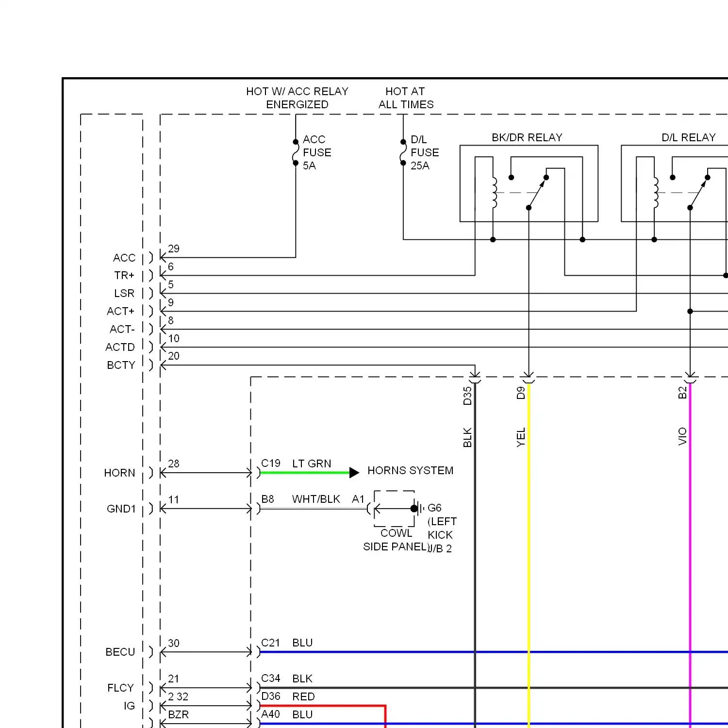Select the ACC pin label
The image size is (728, 728).
click(x=124, y=258)
